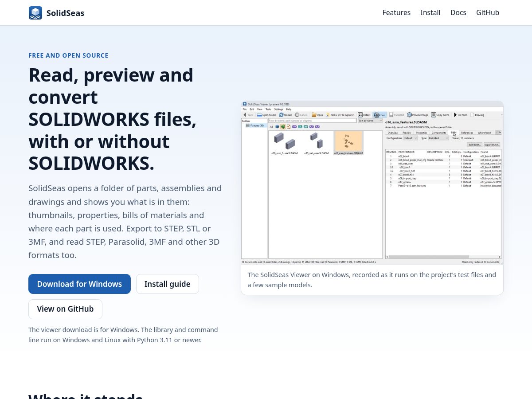Click the PART NUMBER column header
532x399 pixels.
[x=406, y=152]
